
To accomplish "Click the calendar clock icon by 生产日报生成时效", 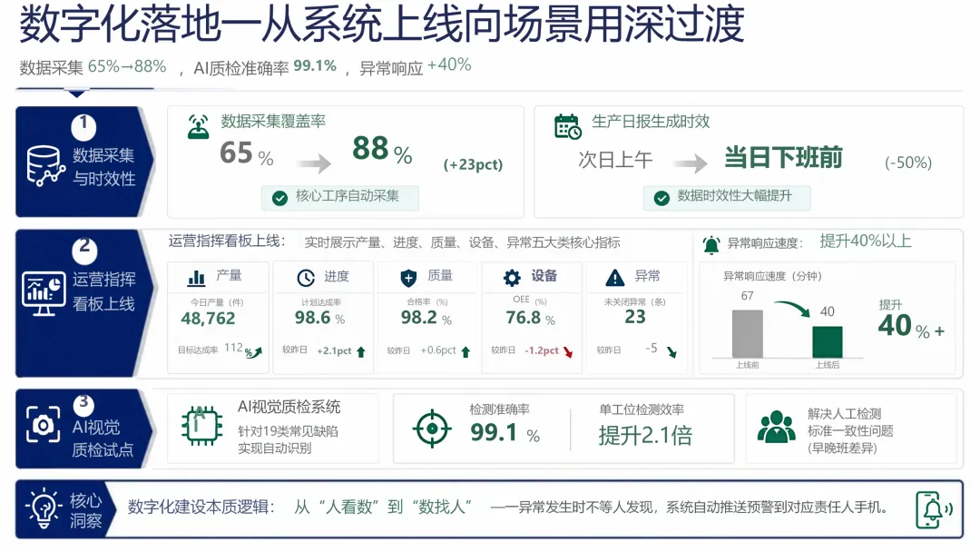I will 567,127.
